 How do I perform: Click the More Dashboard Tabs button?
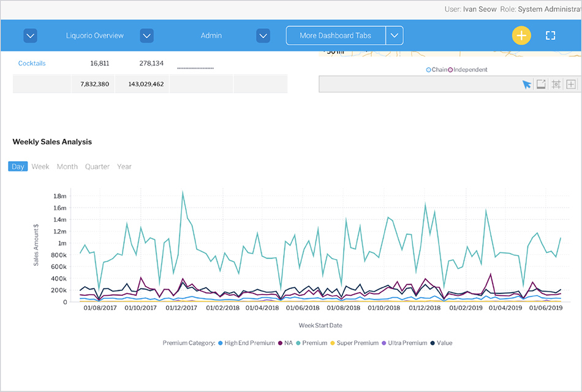click(335, 36)
